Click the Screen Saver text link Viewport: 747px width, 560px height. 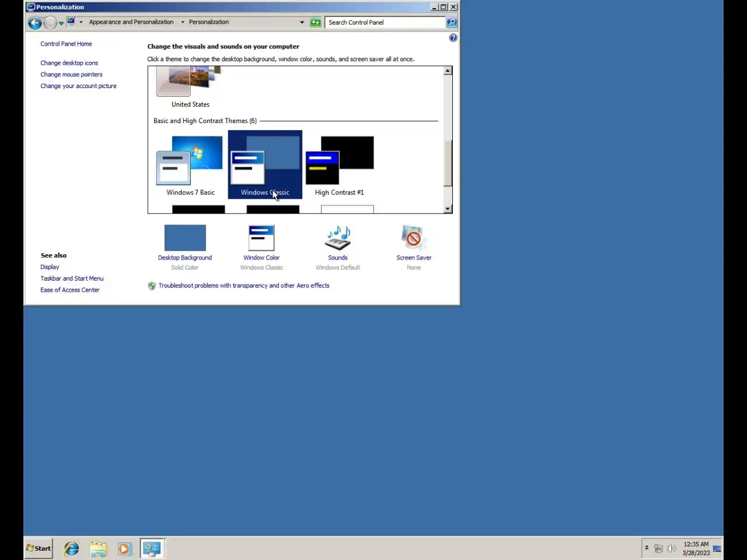[414, 258]
